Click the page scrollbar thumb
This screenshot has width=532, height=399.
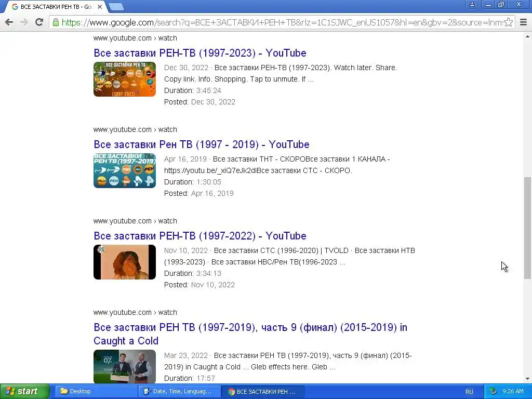(527, 228)
